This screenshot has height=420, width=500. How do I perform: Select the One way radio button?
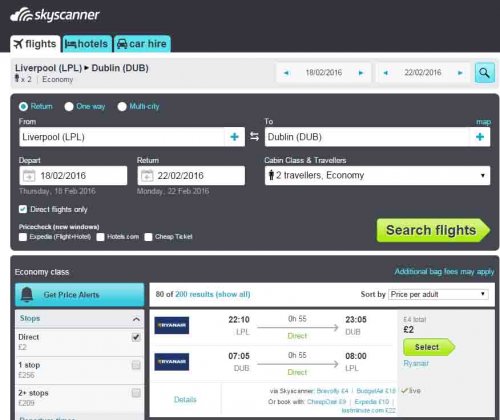(69, 107)
